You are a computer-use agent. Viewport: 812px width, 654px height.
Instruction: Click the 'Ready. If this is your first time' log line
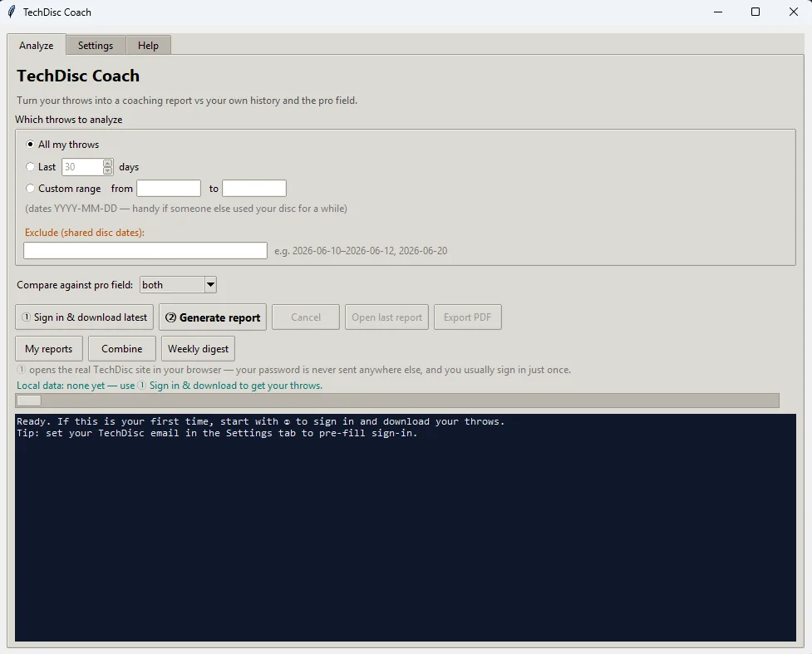click(x=260, y=421)
